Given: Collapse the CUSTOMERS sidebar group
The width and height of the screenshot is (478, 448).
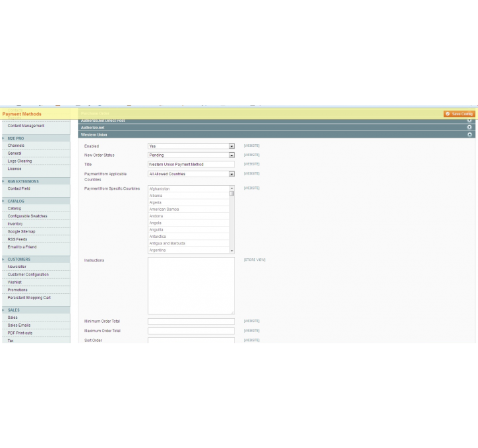Looking at the screenshot, I should click(36, 260).
